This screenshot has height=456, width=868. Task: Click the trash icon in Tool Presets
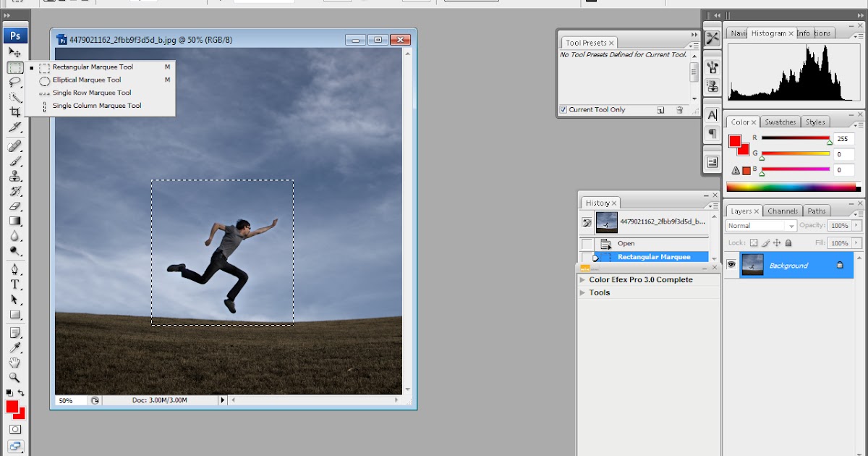[679, 110]
